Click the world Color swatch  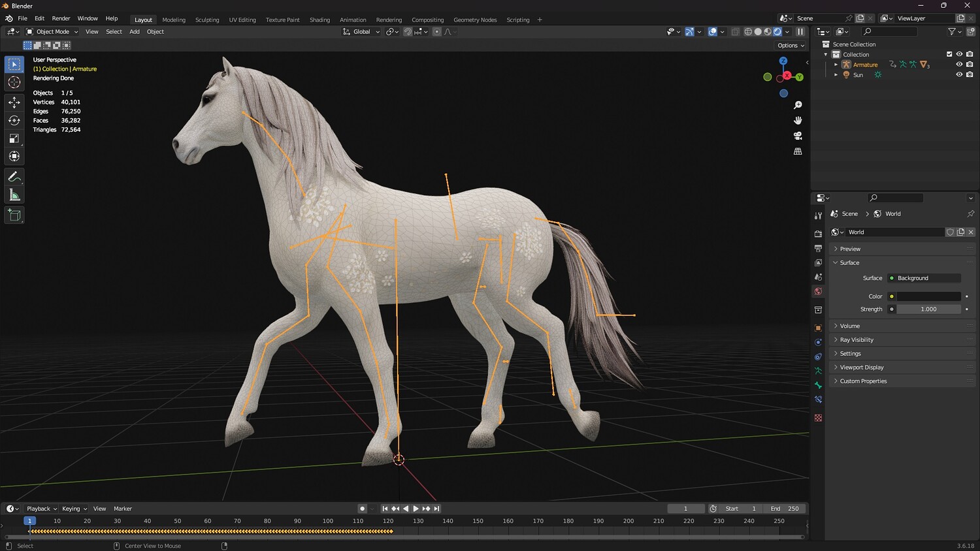point(928,296)
